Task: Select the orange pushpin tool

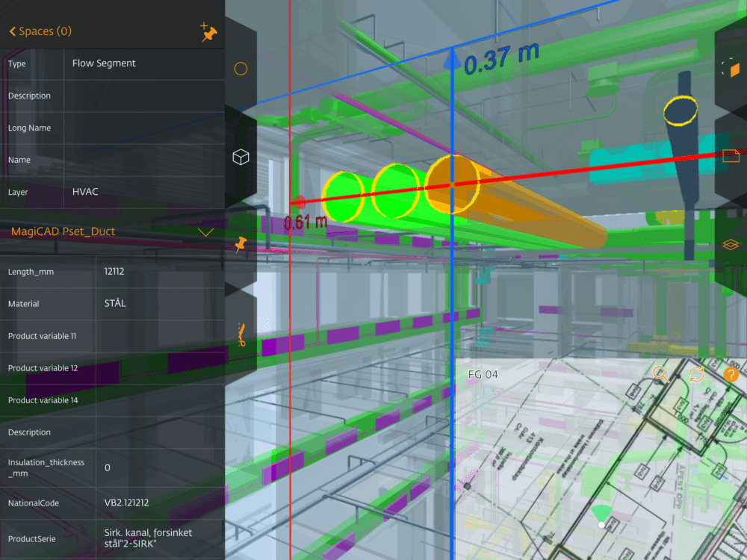Action: [x=241, y=245]
